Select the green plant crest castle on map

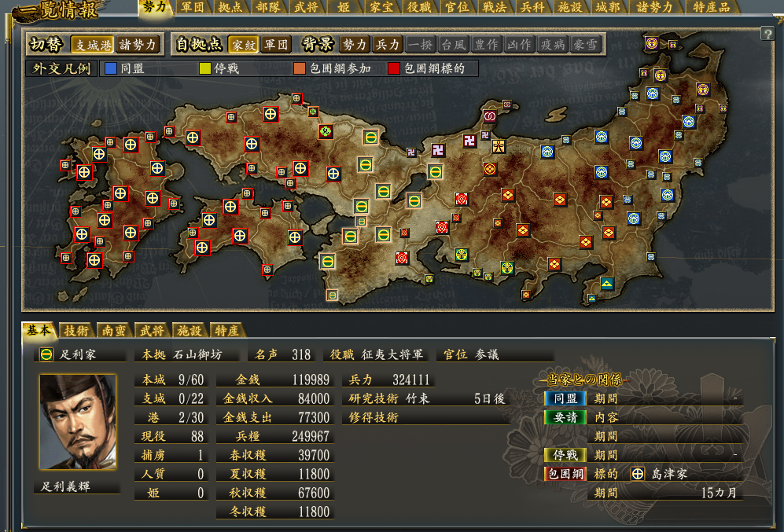(326, 132)
